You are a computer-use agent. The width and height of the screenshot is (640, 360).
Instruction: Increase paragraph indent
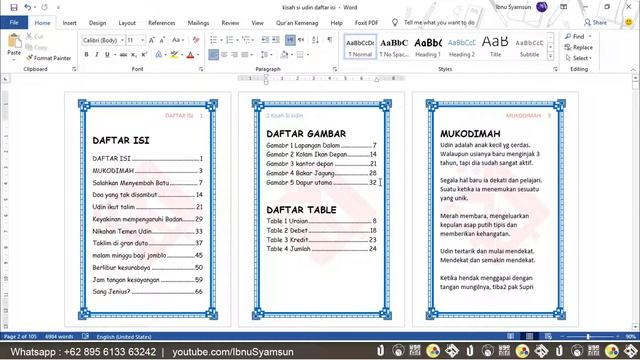(x=276, y=40)
